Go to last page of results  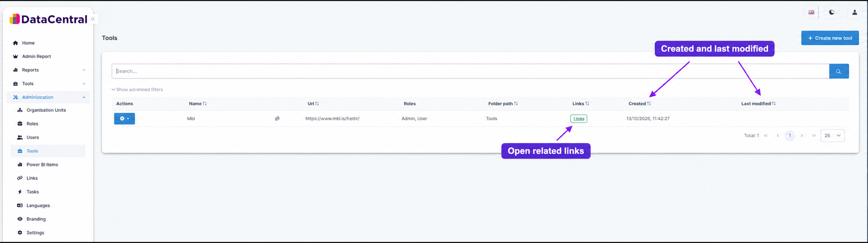pyautogui.click(x=814, y=135)
